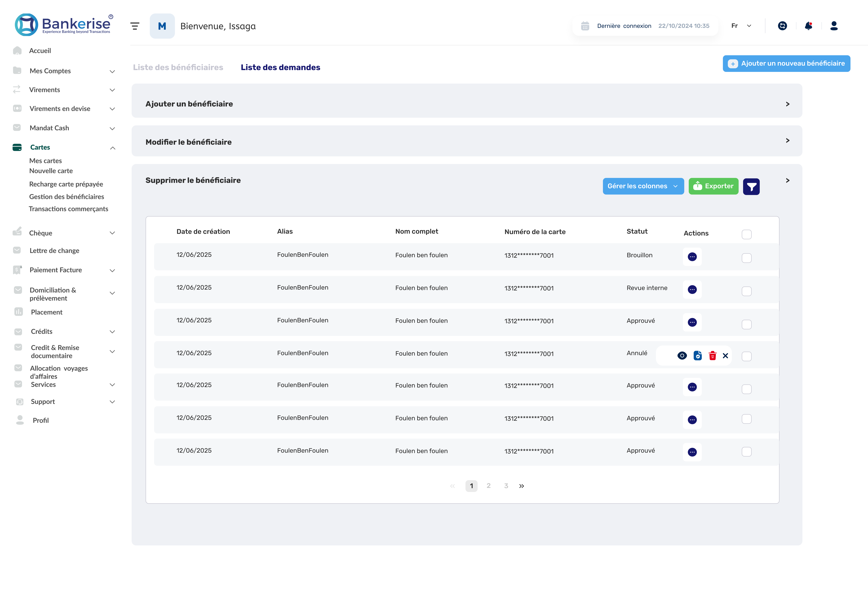Viewport: 868px width, 607px height.
Task: Open Nouvelle carte submenu item
Action: [x=51, y=171]
